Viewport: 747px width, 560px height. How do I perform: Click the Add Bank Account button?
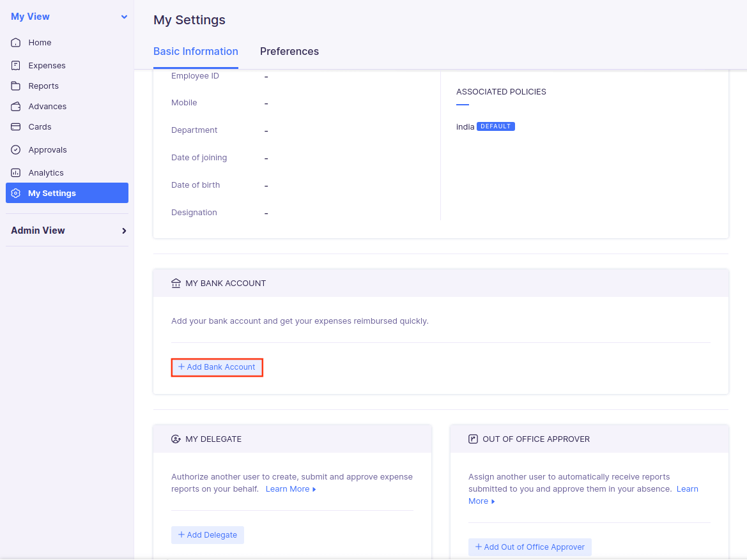pos(217,367)
